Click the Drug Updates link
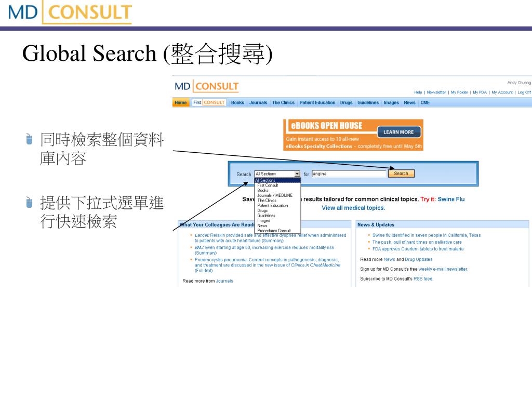The image size is (532, 399). [418, 259]
